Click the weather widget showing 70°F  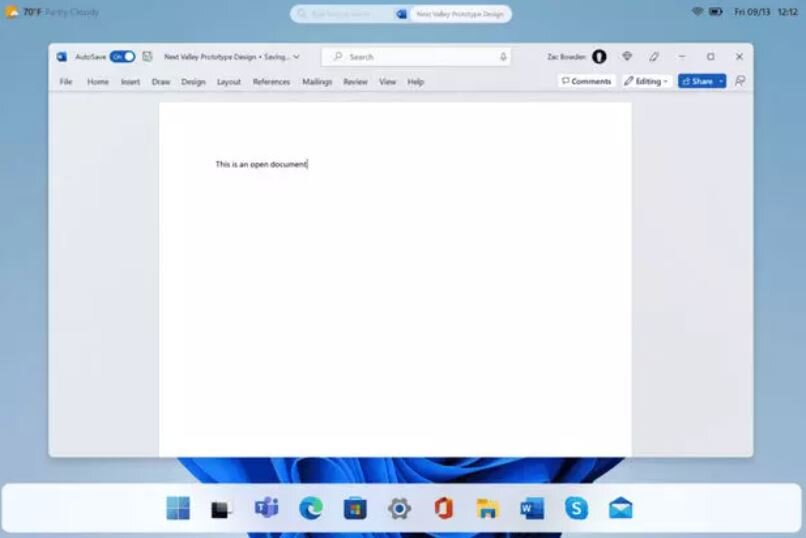(54, 12)
